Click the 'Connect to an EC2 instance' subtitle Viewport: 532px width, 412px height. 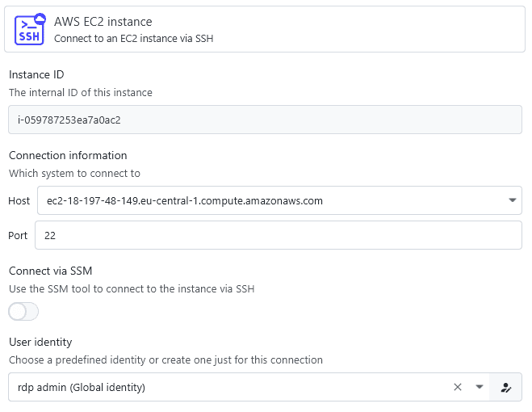point(133,38)
